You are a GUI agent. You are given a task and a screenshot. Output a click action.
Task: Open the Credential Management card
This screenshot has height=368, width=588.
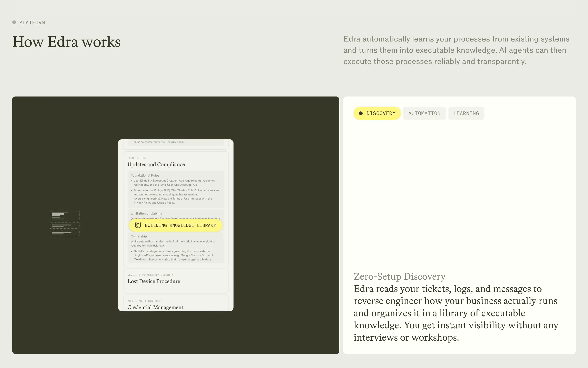click(176, 303)
